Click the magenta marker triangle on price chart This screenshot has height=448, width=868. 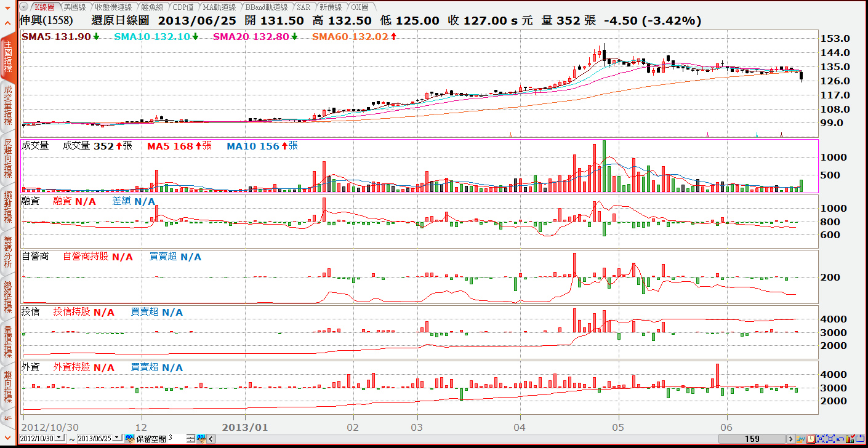(x=707, y=134)
